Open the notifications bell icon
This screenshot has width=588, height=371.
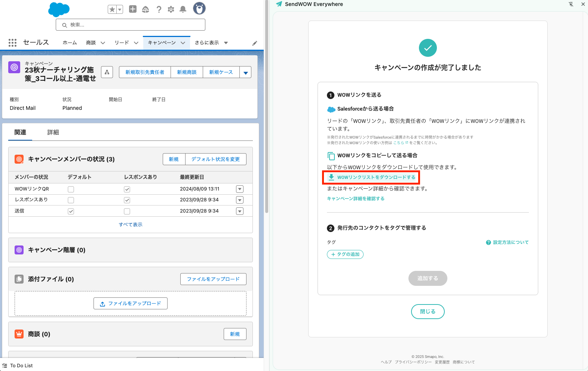point(183,9)
